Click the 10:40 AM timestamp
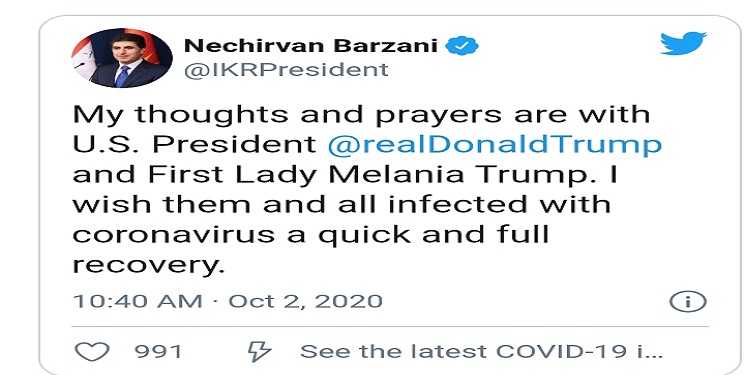Image resolution: width=745 pixels, height=375 pixels. point(137,301)
